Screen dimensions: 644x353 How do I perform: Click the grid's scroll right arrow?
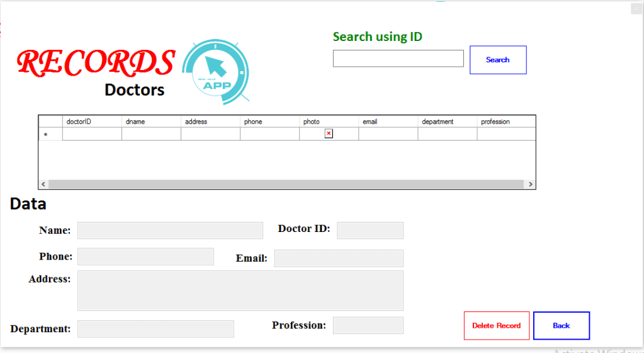click(530, 184)
